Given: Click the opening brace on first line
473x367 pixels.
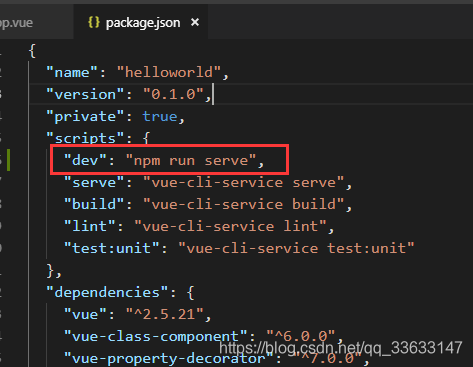Looking at the screenshot, I should 32,51.
